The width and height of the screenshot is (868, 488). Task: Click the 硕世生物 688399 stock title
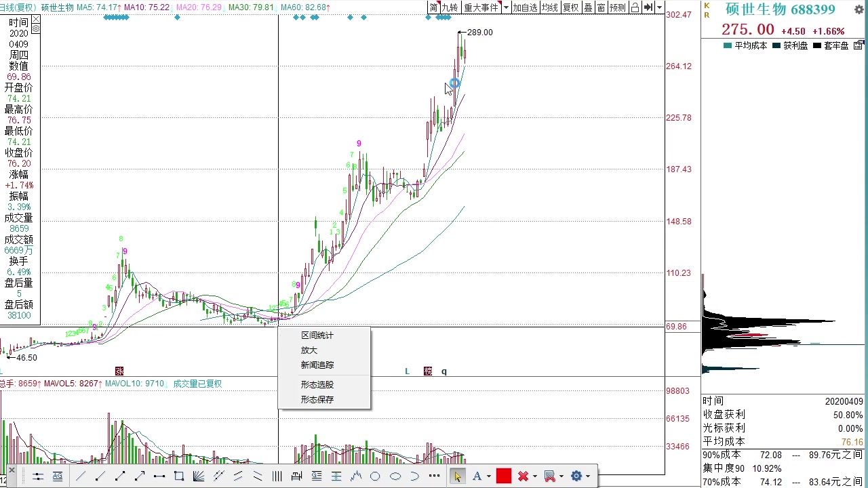coord(780,9)
